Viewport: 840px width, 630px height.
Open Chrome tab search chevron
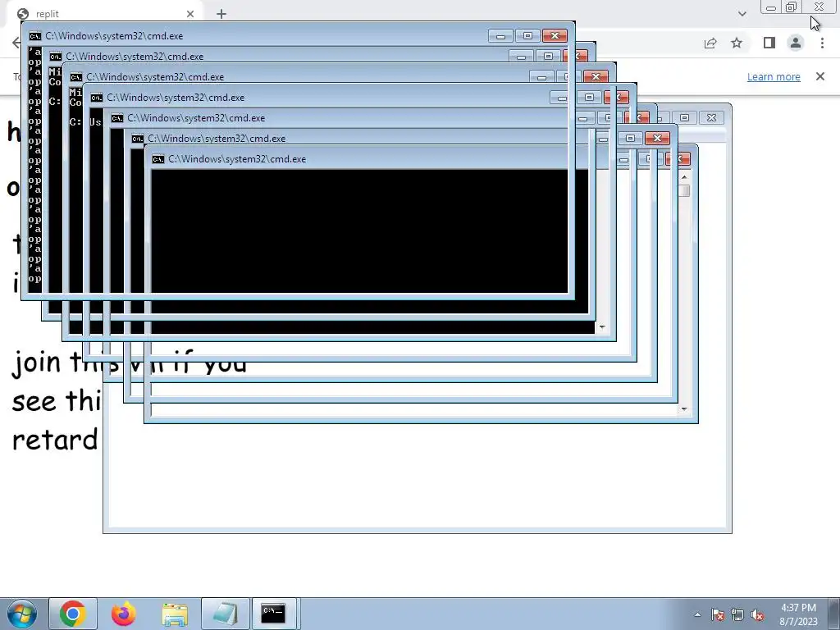(742, 13)
